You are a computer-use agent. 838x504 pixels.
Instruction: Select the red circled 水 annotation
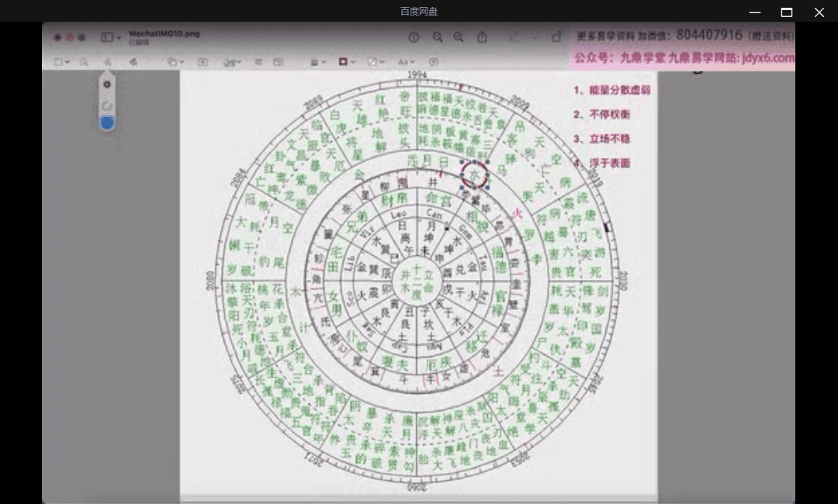(474, 174)
